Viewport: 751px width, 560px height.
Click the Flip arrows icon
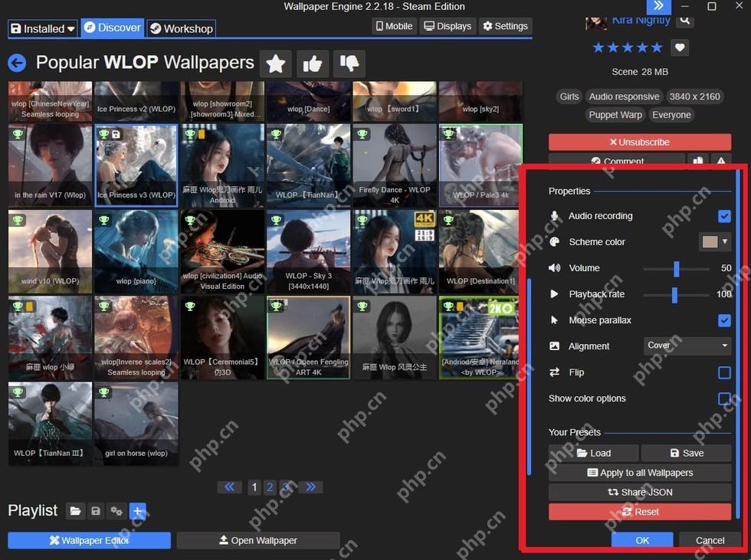pyautogui.click(x=554, y=372)
